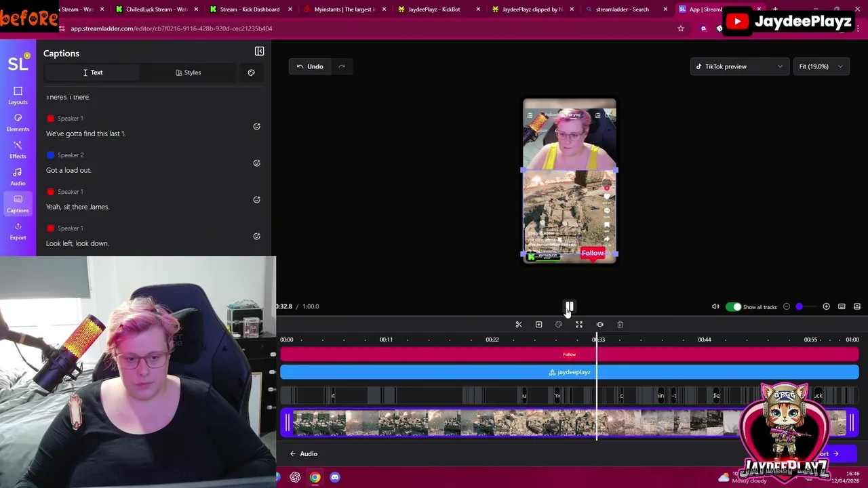Switch to Stream - Kick Dashboard browser tab
The image size is (868, 488).
pos(250,9)
